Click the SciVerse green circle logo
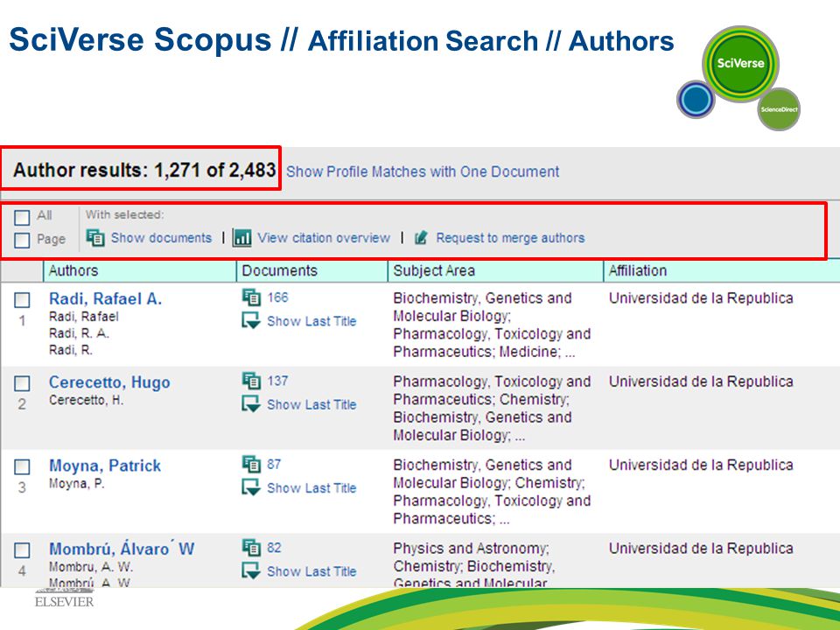 pos(740,63)
